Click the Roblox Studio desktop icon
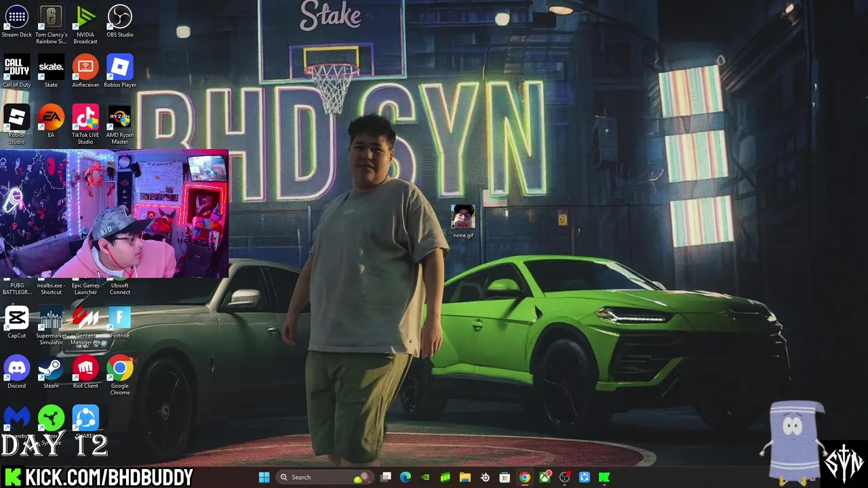Viewport: 868px width, 488px height. tap(17, 125)
